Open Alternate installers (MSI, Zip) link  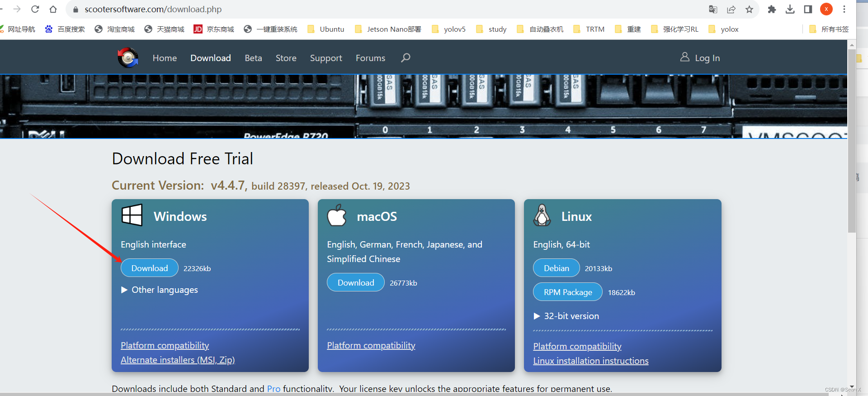coord(178,360)
